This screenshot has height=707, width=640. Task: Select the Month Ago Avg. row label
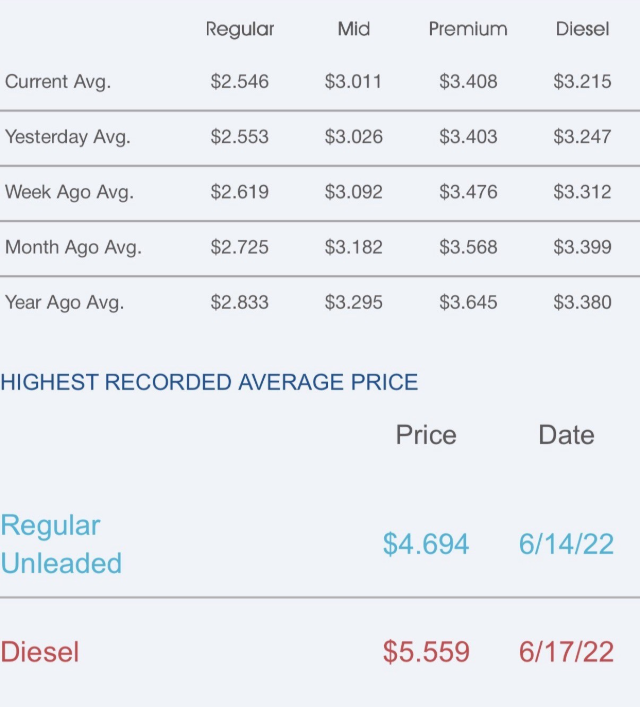73,247
